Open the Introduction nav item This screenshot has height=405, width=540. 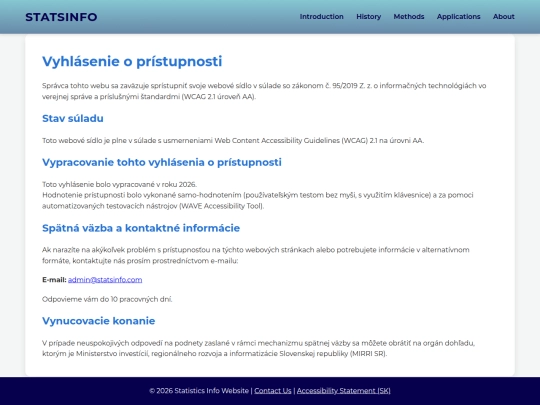[x=321, y=17]
